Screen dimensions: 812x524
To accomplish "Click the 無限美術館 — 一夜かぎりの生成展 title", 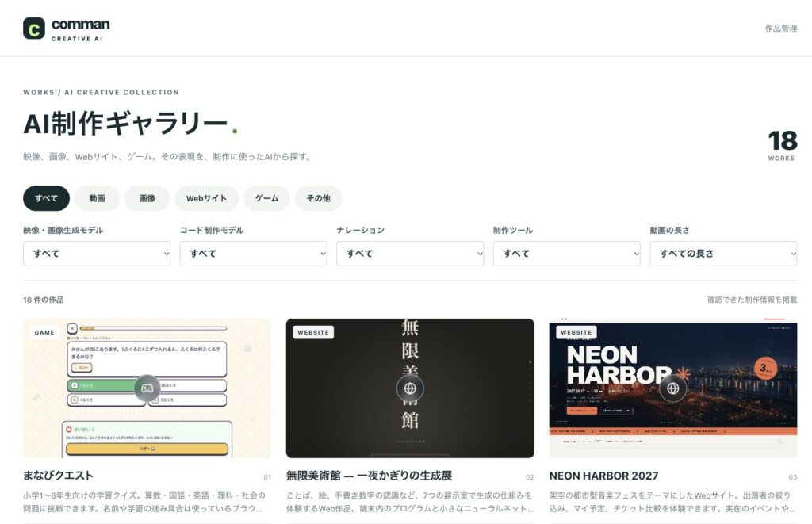I will tap(370, 476).
